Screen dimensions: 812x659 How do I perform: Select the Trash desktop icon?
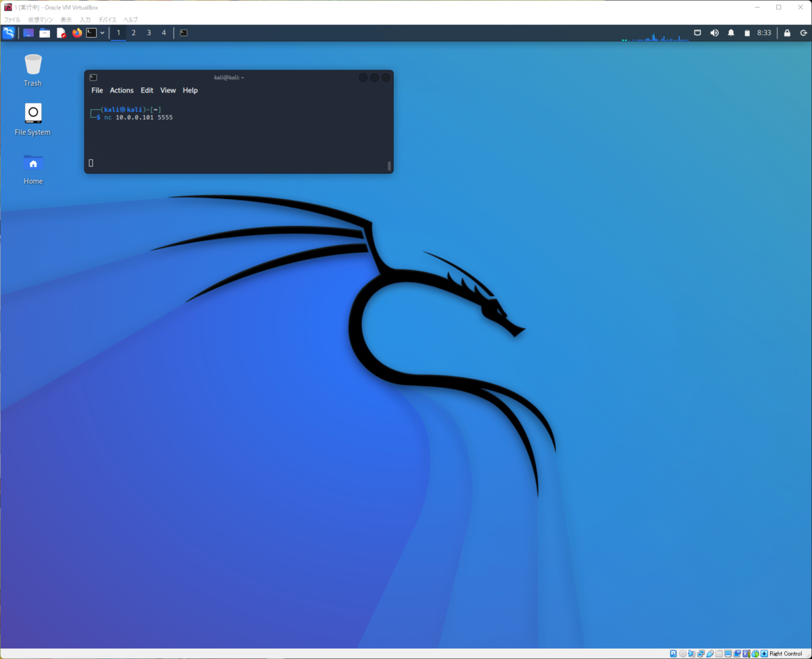[x=33, y=70]
